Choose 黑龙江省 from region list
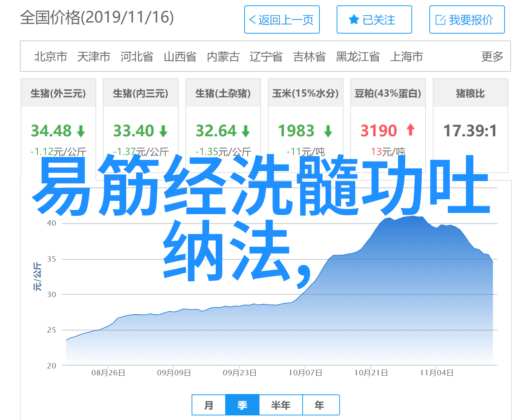Screen dimensions: 519x420 pyautogui.click(x=358, y=57)
